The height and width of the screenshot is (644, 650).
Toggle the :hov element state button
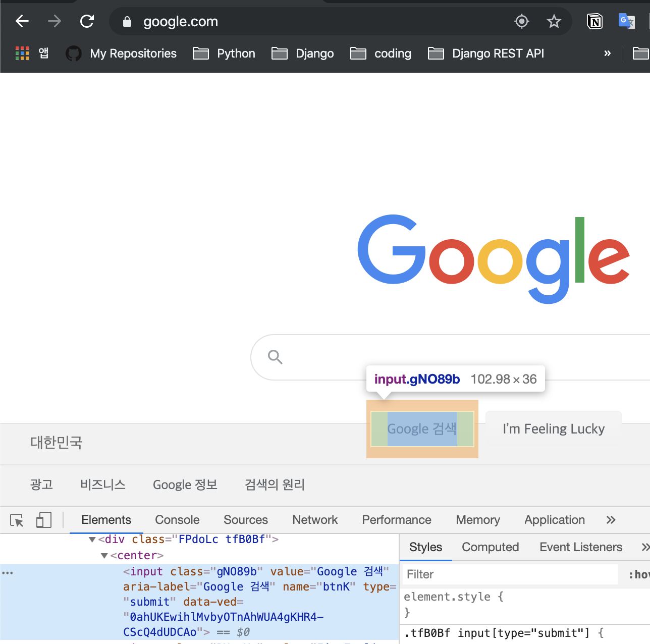click(x=639, y=574)
